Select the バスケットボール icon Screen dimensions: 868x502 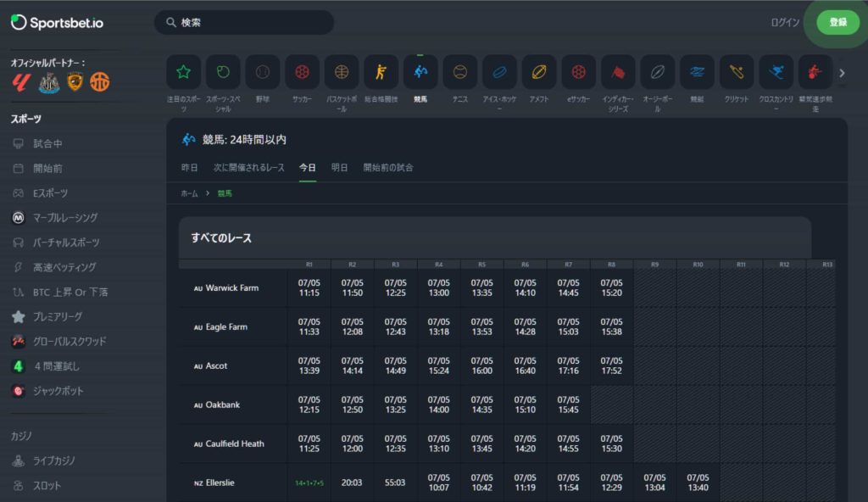pyautogui.click(x=342, y=72)
